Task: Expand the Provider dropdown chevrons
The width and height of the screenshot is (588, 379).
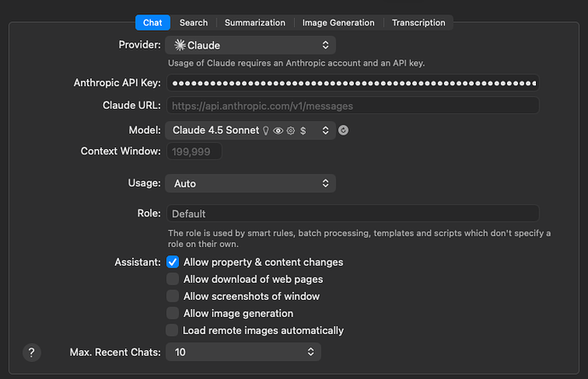Action: tap(326, 45)
